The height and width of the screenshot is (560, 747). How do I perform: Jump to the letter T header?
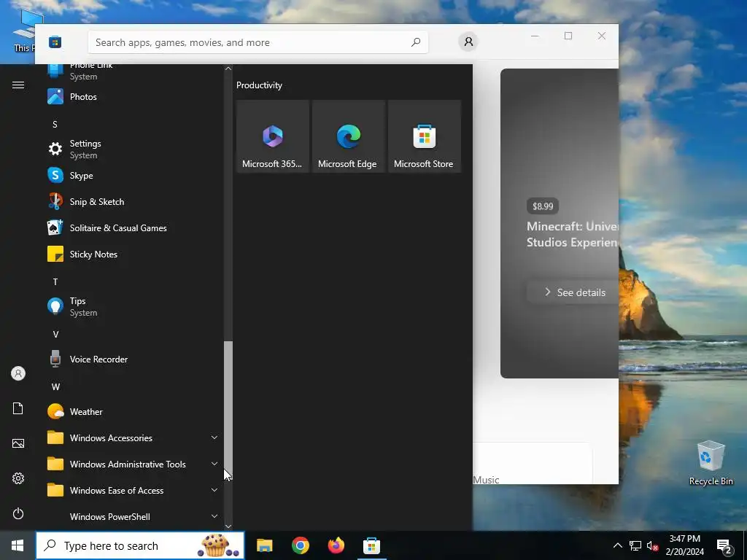click(x=55, y=282)
